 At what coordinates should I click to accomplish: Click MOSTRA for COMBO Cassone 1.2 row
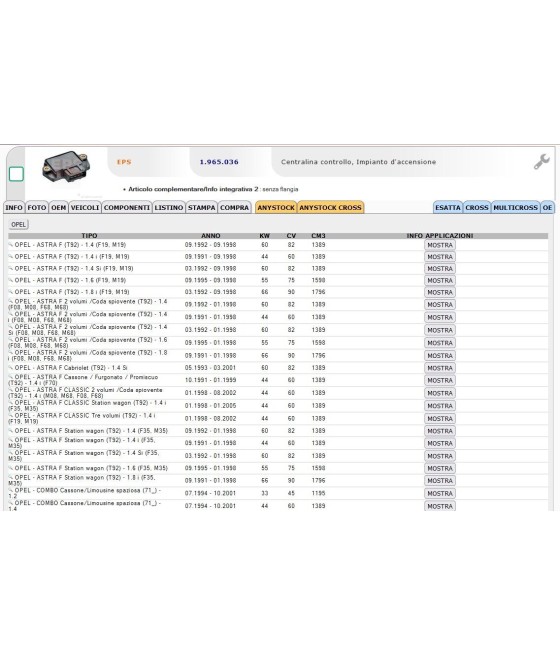tap(440, 493)
